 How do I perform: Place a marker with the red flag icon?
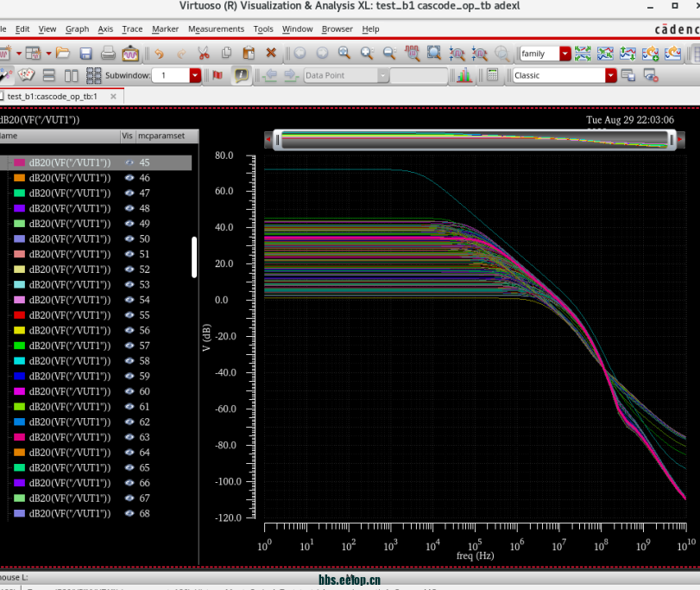point(218,75)
